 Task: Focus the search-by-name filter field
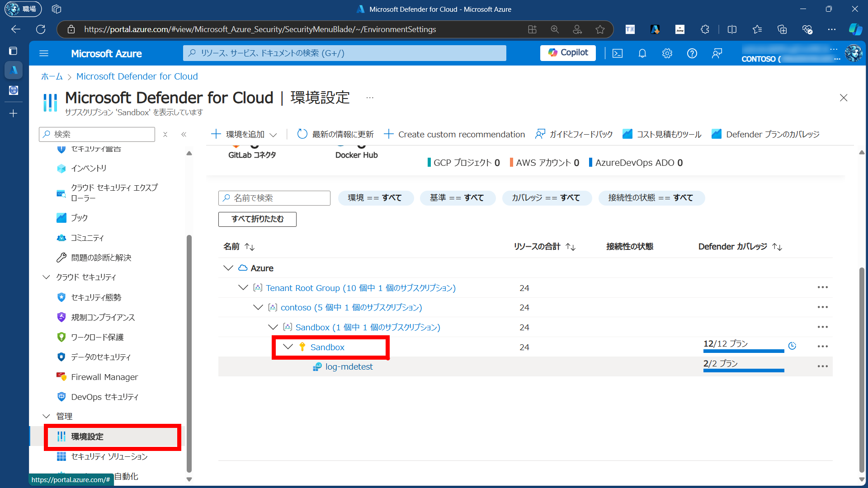click(274, 198)
